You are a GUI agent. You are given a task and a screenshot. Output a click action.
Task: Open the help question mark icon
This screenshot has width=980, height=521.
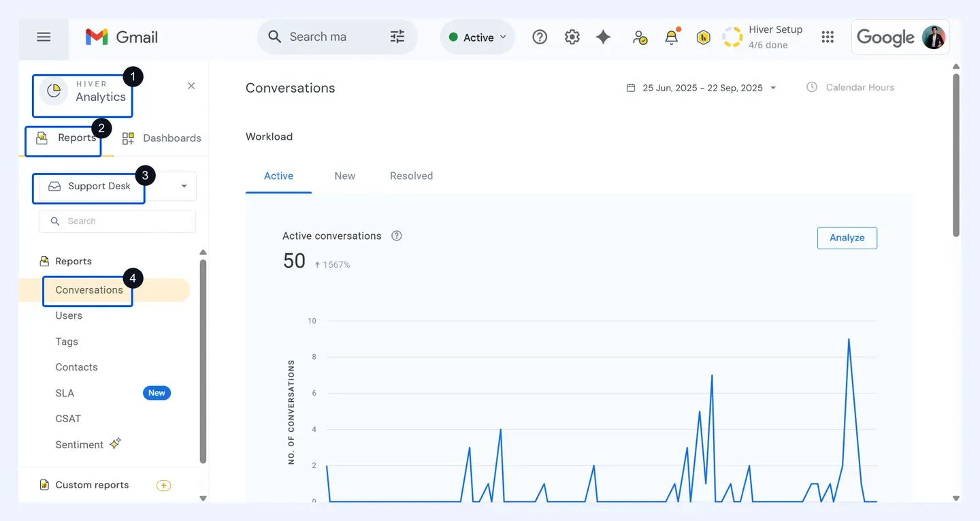(540, 37)
